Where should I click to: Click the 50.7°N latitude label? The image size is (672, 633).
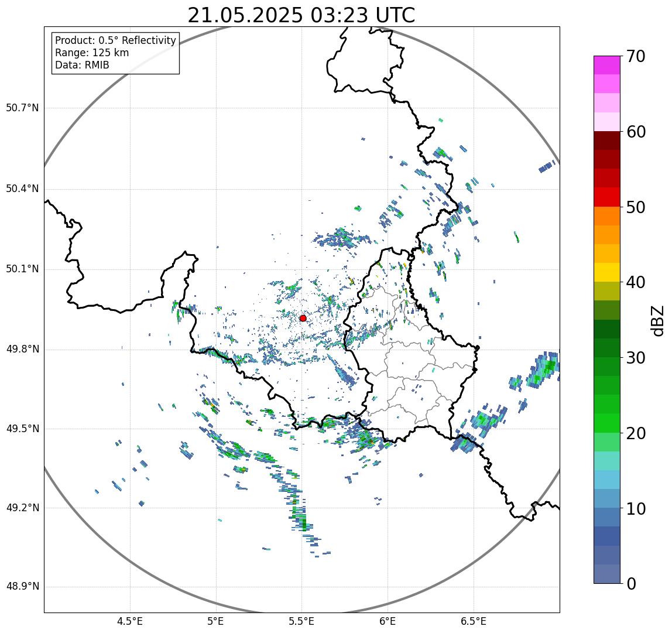point(22,108)
